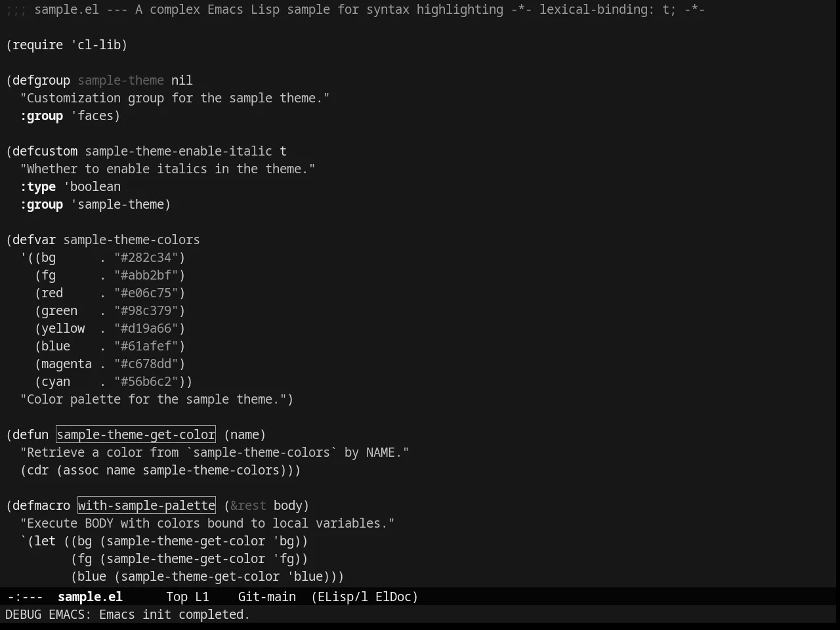Click 'cl-lib in the require line
This screenshot has width=840, height=630.
point(95,45)
